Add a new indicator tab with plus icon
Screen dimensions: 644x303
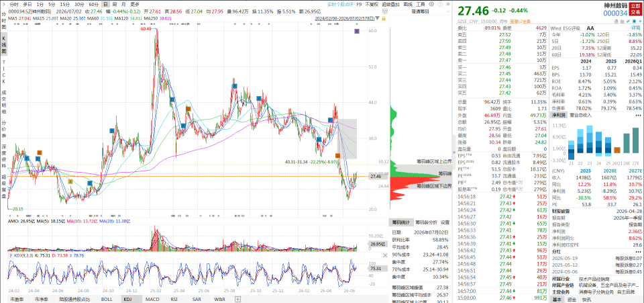tap(237, 299)
